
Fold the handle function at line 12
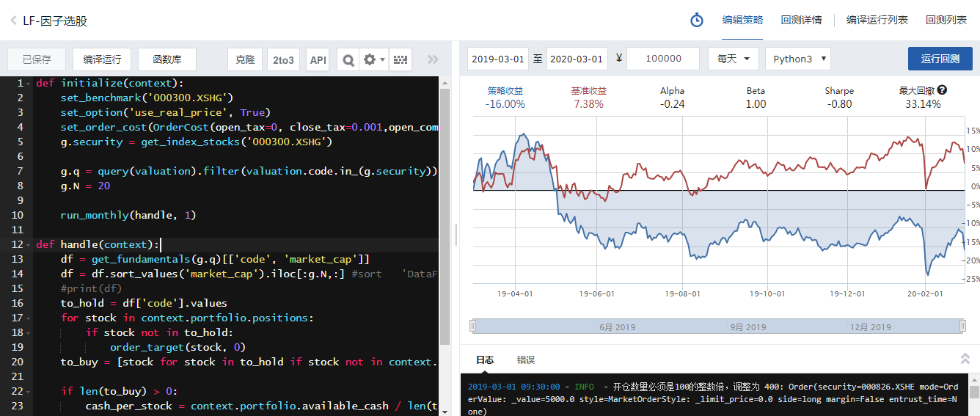coord(30,244)
